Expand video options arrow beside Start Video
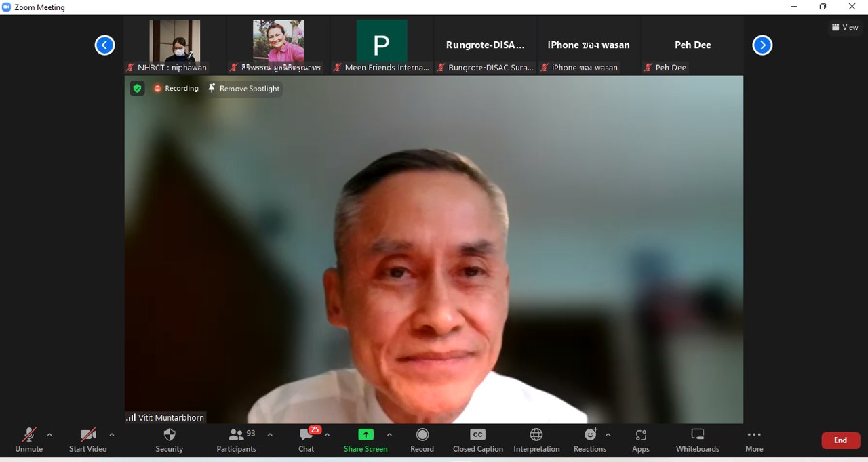868x462 pixels. point(112,435)
